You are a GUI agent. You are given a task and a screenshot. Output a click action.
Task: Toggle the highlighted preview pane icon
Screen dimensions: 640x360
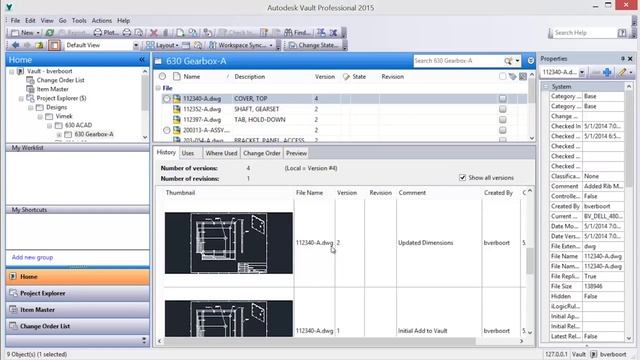[x=54, y=45]
